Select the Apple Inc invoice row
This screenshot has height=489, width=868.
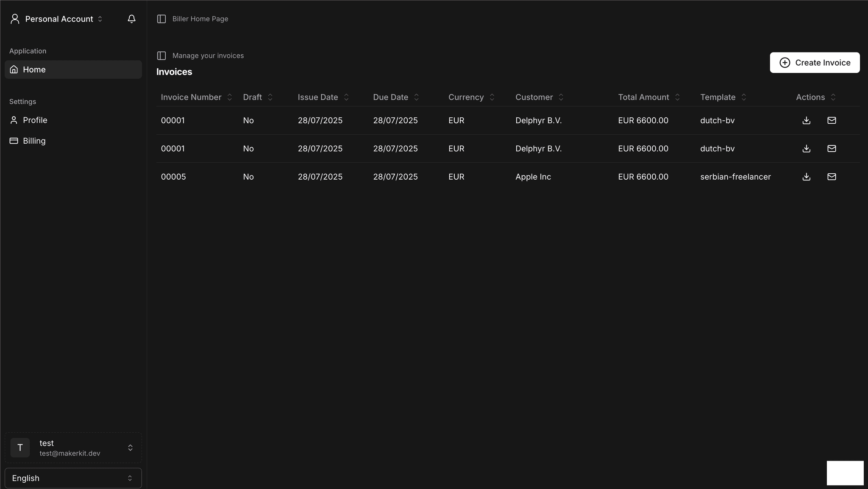pyautogui.click(x=532, y=177)
